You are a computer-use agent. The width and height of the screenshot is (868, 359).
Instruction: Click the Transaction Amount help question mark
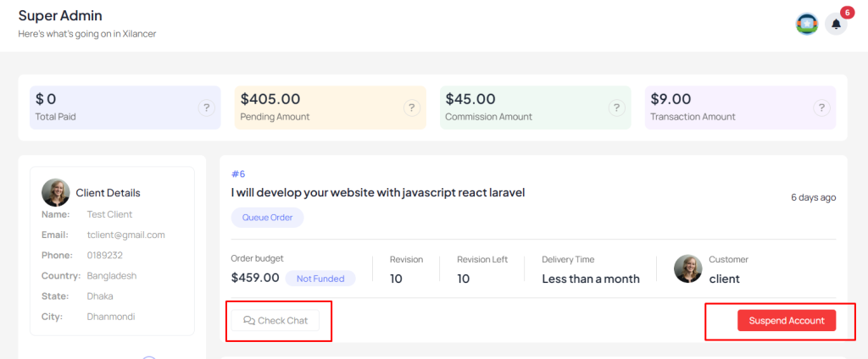(x=821, y=108)
